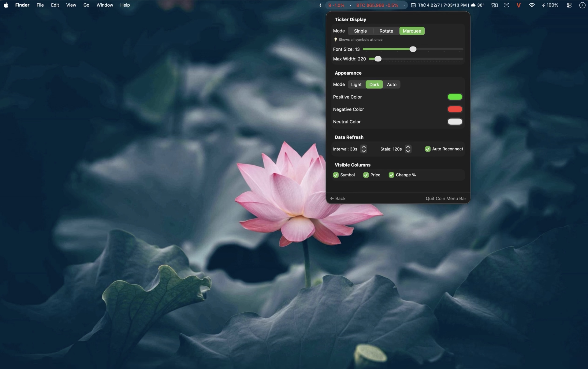Open Control Center

coord(569,5)
